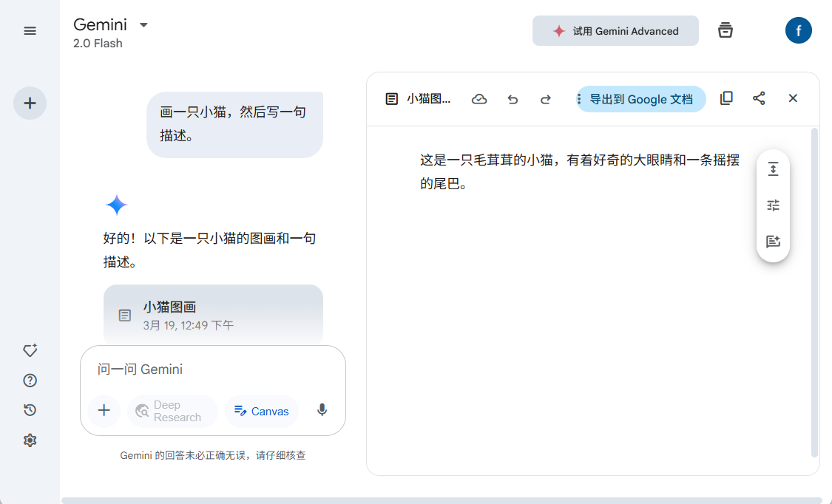Open the share options for the canvas
This screenshot has width=832, height=504.
759,98
